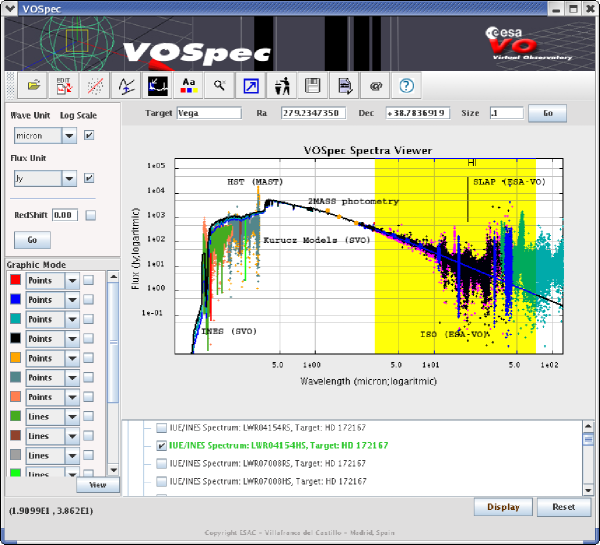Click the orange color swatch in Graphic Mode
The width and height of the screenshot is (600, 545).
[15, 358]
